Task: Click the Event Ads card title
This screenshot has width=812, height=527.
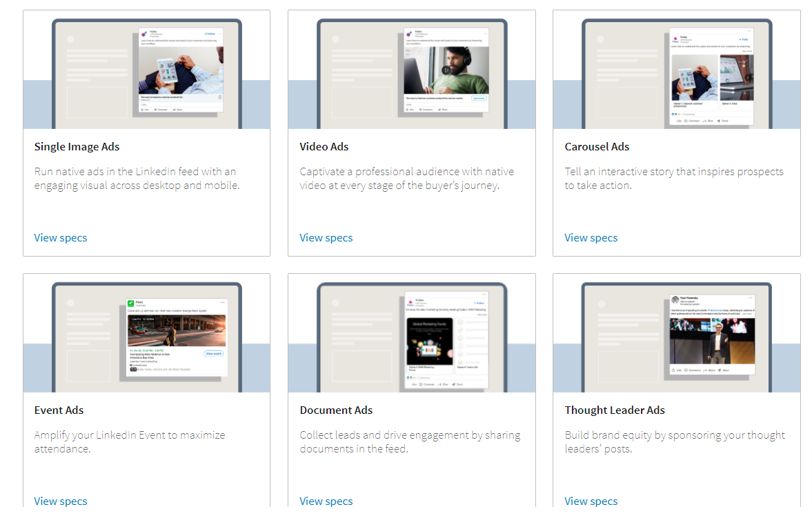Action: 59,410
